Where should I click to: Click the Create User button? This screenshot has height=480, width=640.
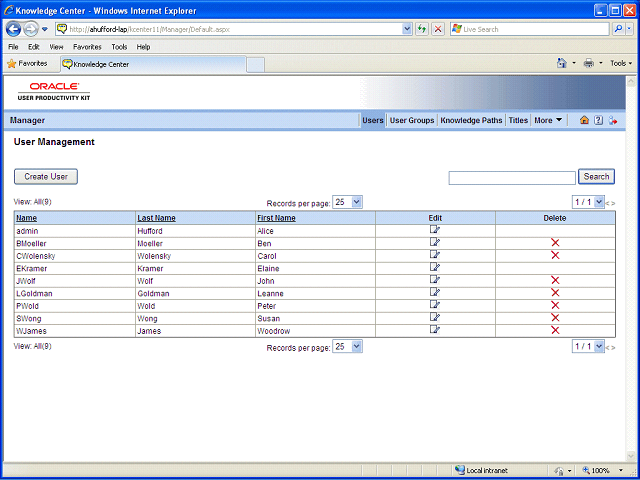(46, 177)
